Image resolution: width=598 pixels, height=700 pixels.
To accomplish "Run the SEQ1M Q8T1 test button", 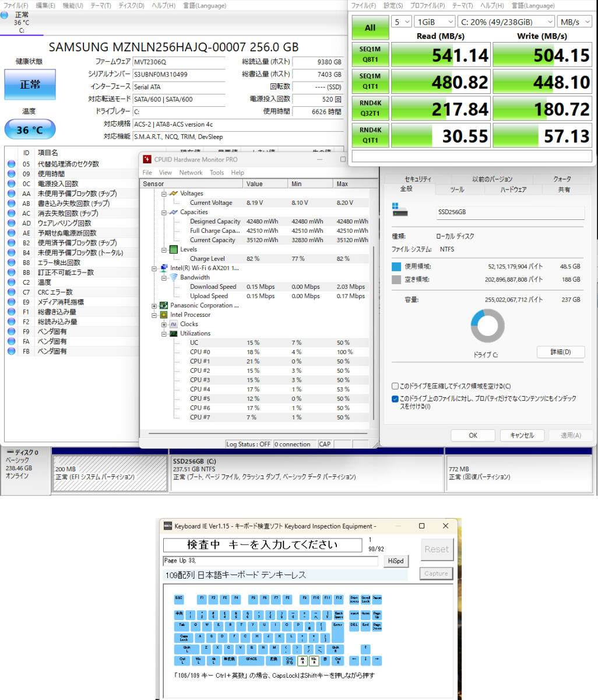I will click(x=370, y=54).
